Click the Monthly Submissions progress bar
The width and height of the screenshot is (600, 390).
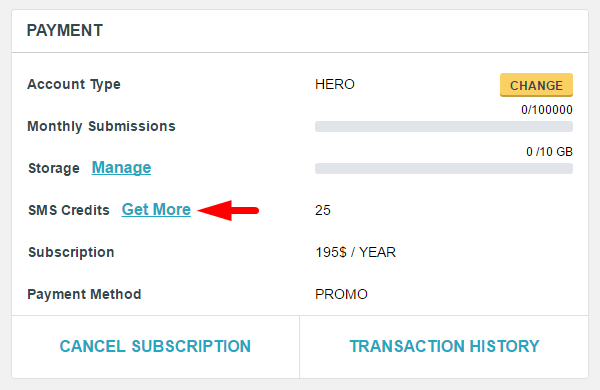point(444,127)
